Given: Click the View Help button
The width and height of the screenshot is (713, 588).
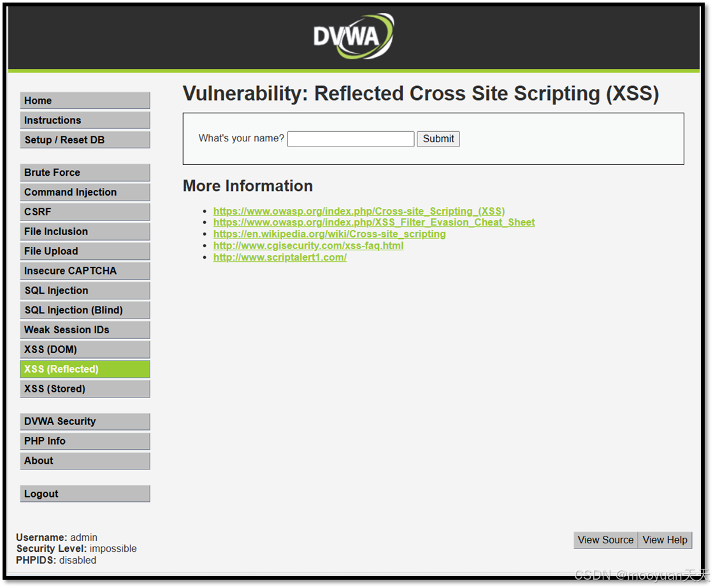Looking at the screenshot, I should tap(665, 540).
